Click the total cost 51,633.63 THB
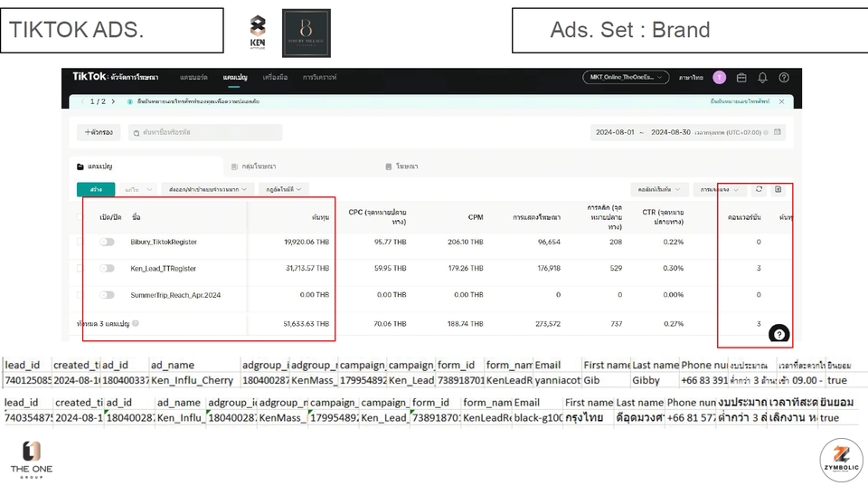 point(307,324)
